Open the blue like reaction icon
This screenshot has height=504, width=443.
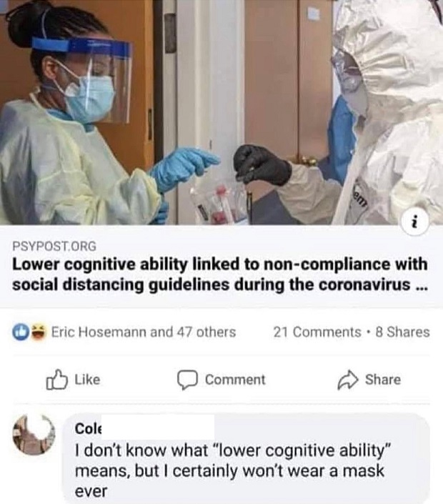pyautogui.click(x=20, y=332)
